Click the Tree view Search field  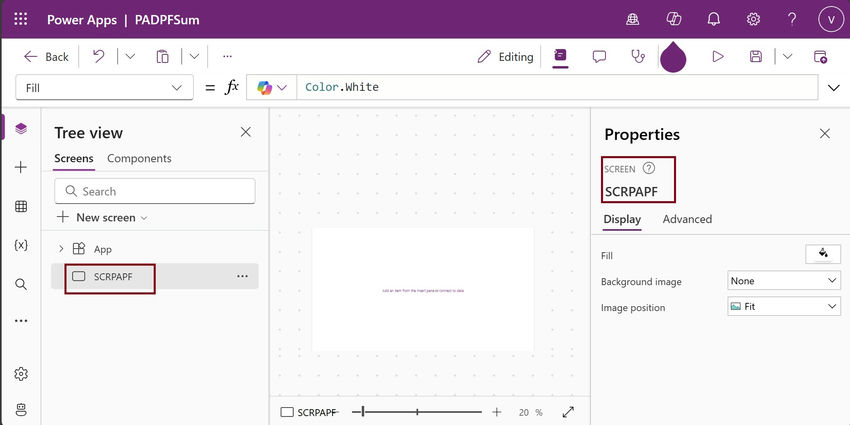(155, 191)
